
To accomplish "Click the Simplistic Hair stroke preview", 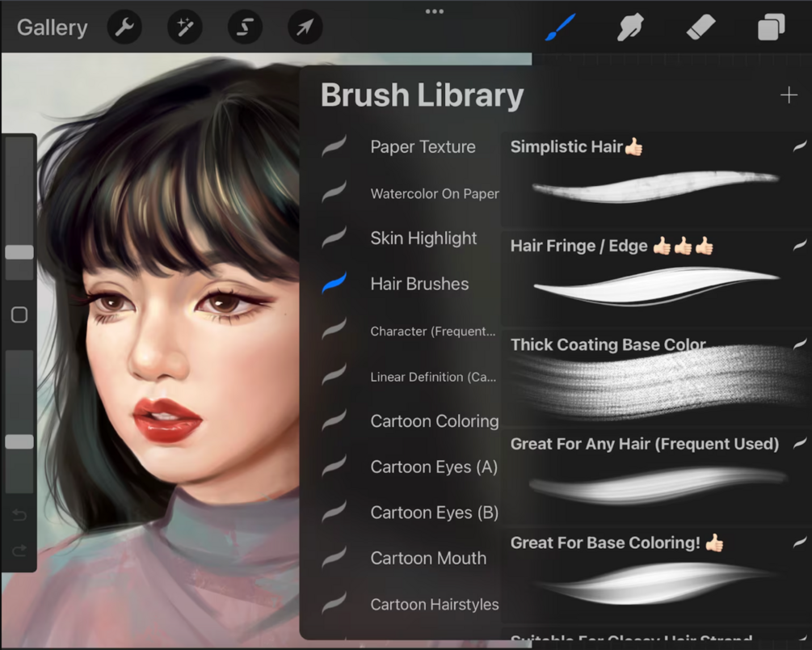I will [655, 186].
